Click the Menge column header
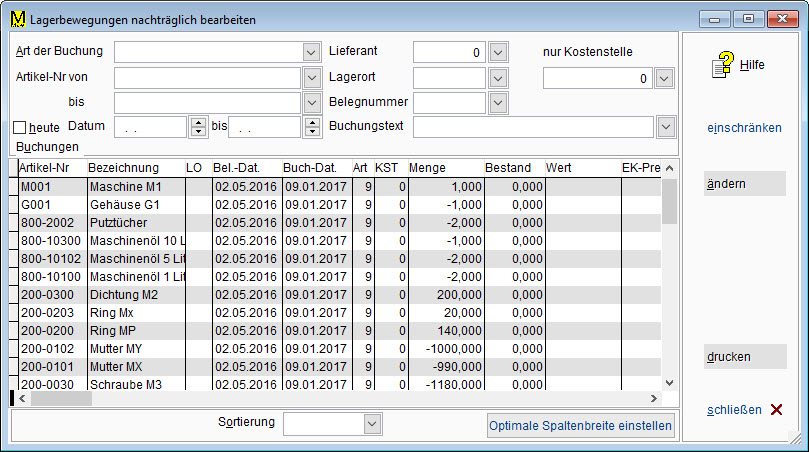Image resolution: width=809 pixels, height=452 pixels. [428, 168]
